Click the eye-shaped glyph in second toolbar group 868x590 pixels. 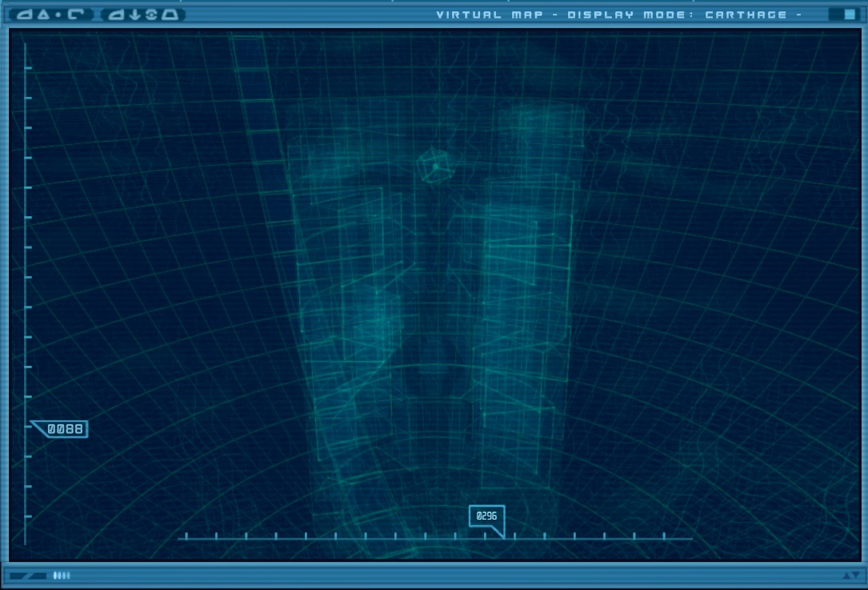click(151, 14)
